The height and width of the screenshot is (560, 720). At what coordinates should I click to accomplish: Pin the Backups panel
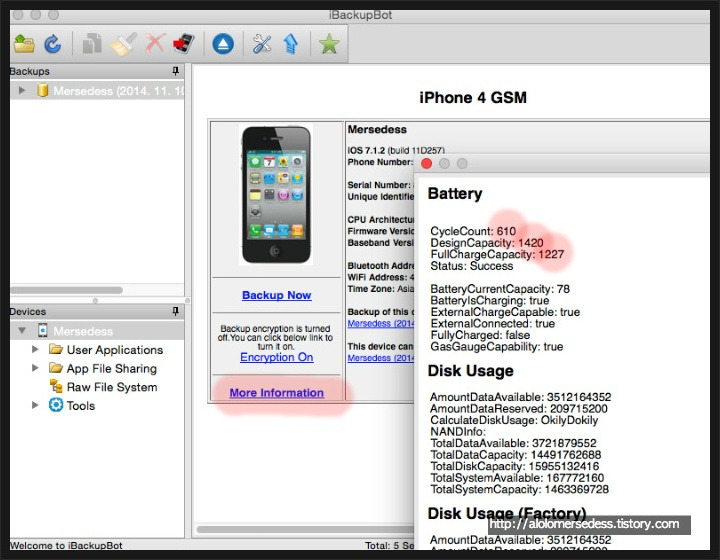175,71
